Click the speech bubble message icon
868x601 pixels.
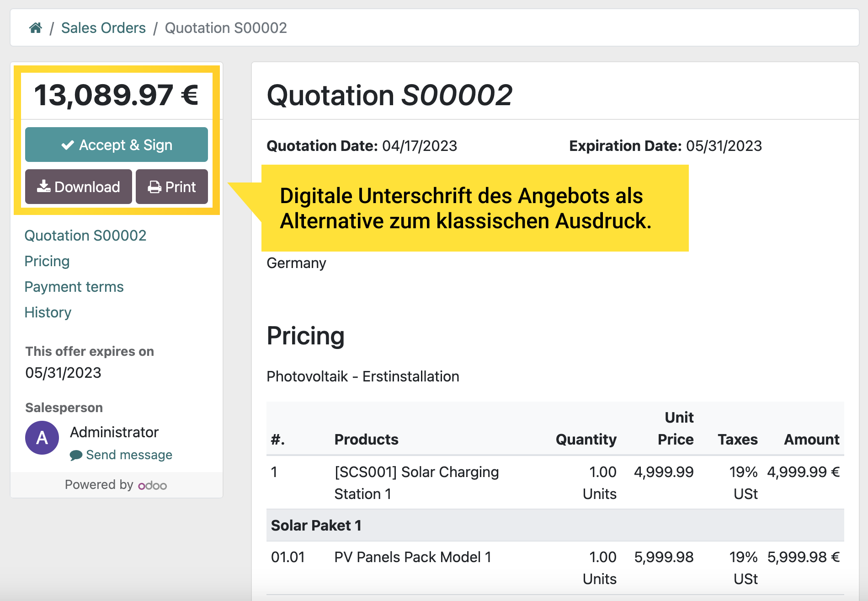tap(76, 455)
